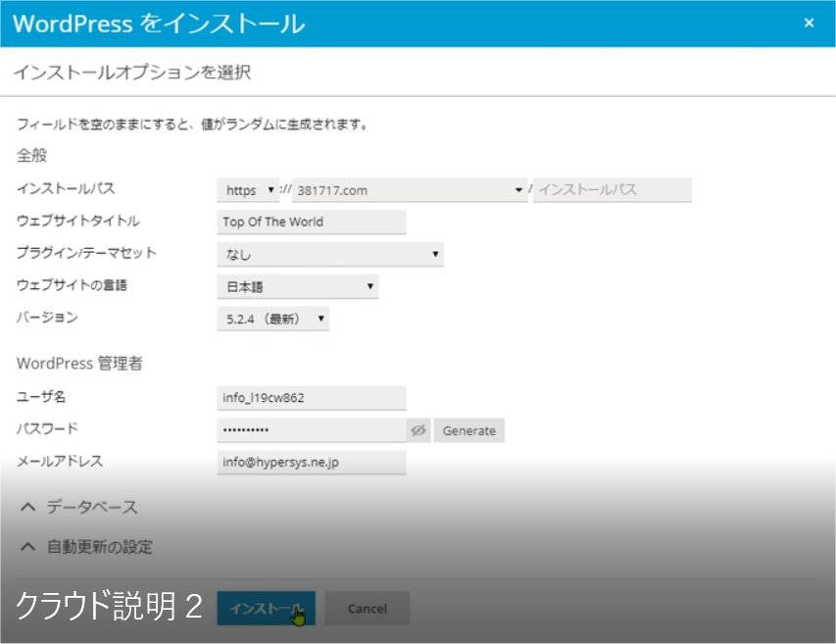Open the website language dropdown
Image resolution: width=836 pixels, height=644 pixels.
click(298, 287)
